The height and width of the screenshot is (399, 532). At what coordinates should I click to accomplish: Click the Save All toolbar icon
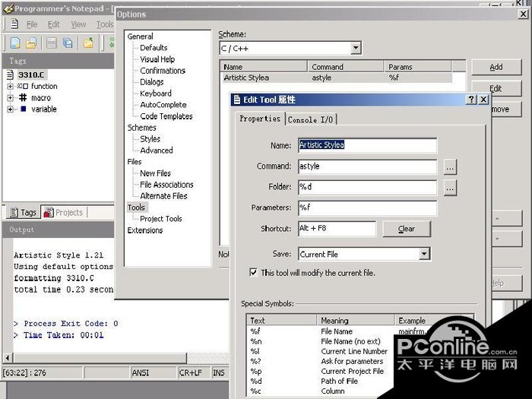tap(68, 43)
